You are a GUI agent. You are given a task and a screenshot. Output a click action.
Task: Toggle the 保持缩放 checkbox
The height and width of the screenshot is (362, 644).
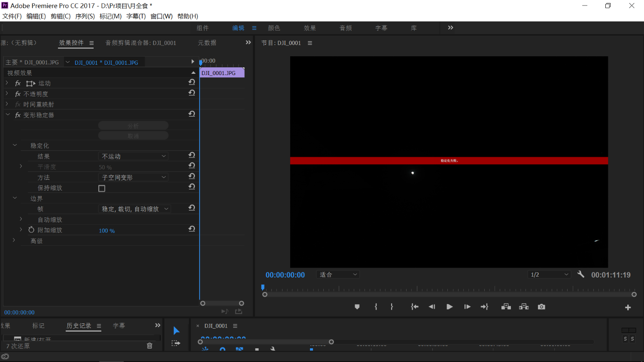tap(102, 188)
